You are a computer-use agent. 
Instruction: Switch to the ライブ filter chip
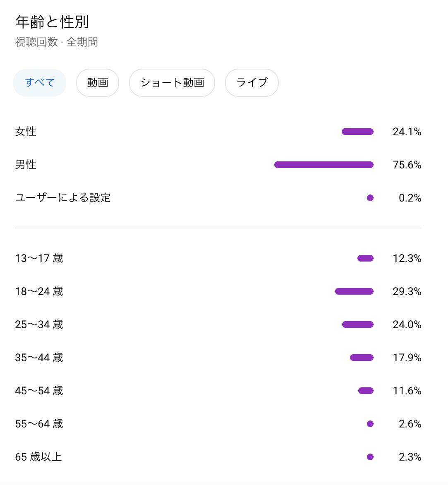(252, 83)
